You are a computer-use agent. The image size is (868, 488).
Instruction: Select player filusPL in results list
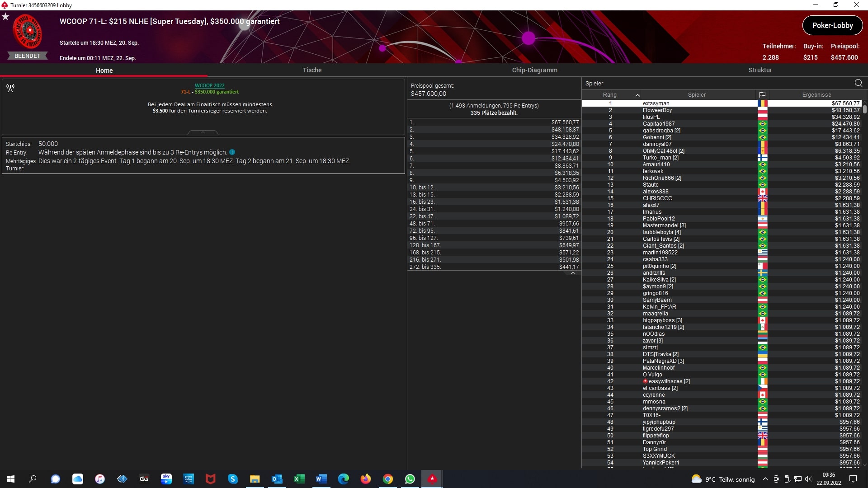click(721, 117)
